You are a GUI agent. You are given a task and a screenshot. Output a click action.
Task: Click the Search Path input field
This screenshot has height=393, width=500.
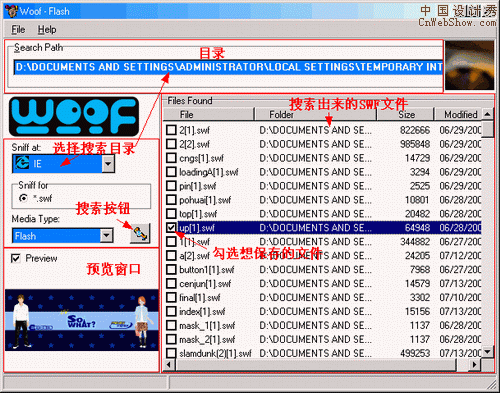pos(229,67)
